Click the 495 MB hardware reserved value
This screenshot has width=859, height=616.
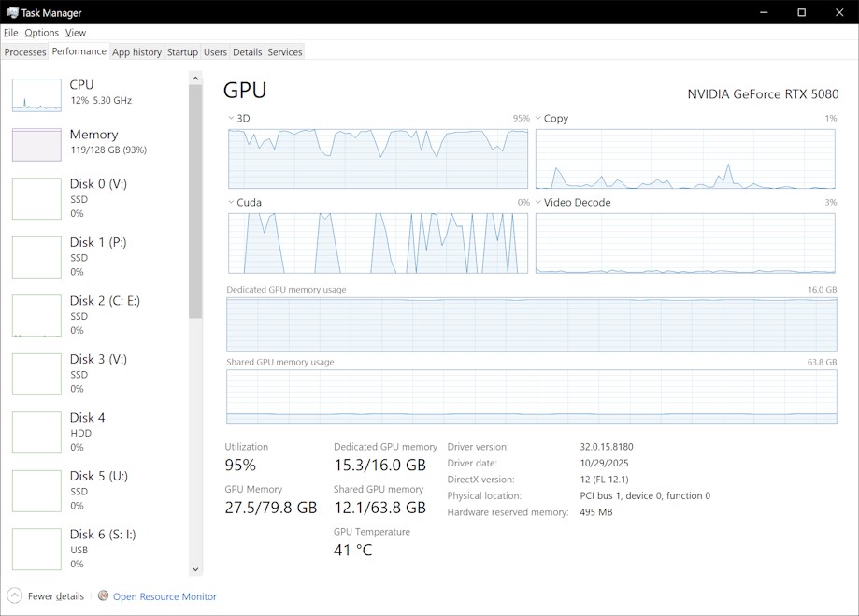[596, 512]
